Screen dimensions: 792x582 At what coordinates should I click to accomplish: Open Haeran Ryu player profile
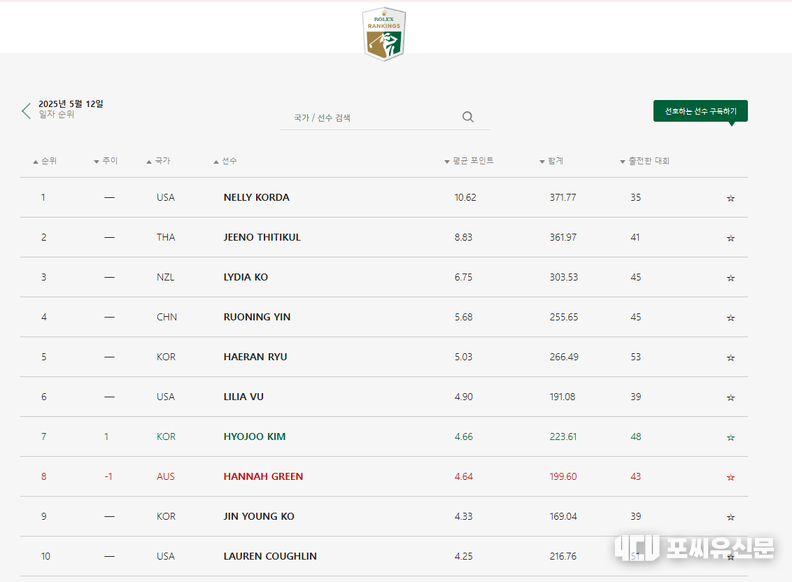tap(256, 357)
